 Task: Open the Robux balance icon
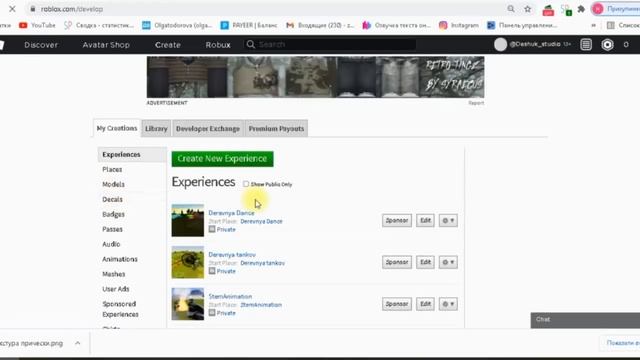coord(607,44)
